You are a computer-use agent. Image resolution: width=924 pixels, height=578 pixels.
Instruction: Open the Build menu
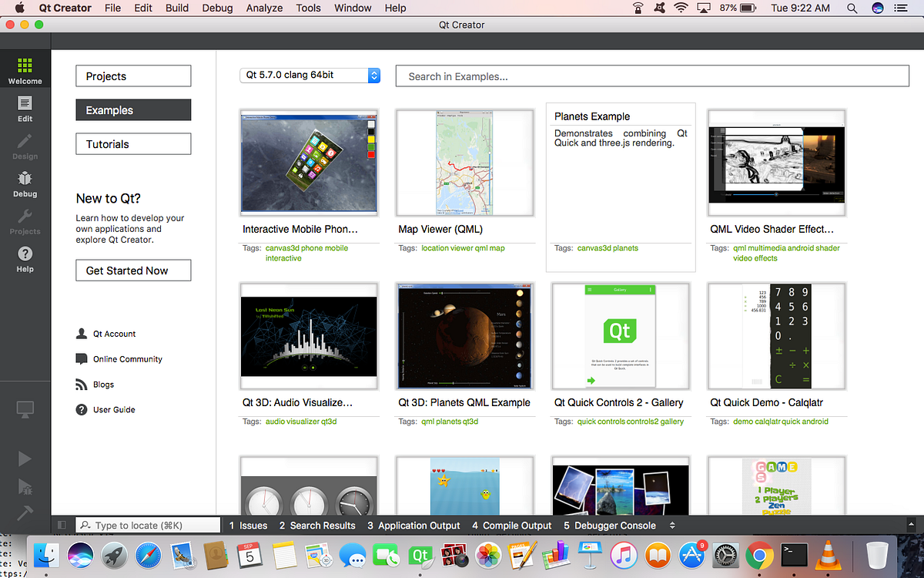(x=177, y=8)
